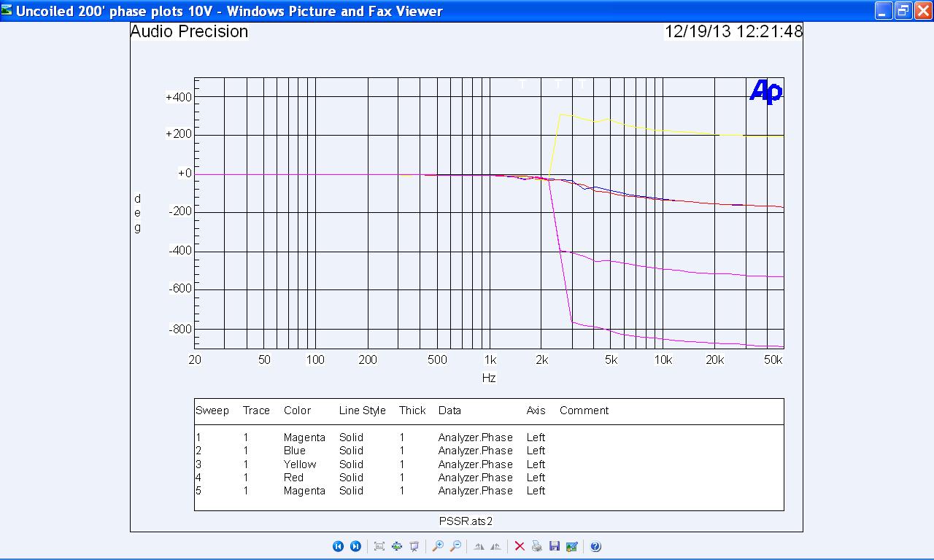Click the 12/19/13 12:21:48 timestamp
This screenshot has height=560, width=934.
(x=733, y=31)
